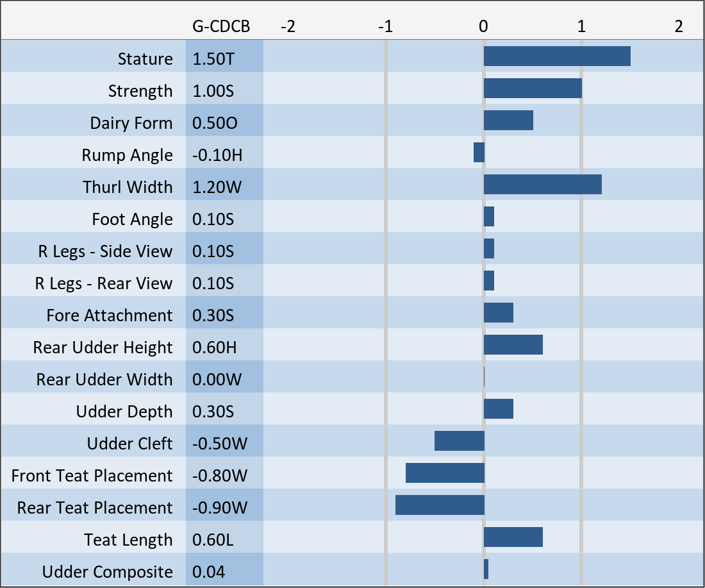Select the Teat Length bar
The image size is (705, 588).
point(513,537)
